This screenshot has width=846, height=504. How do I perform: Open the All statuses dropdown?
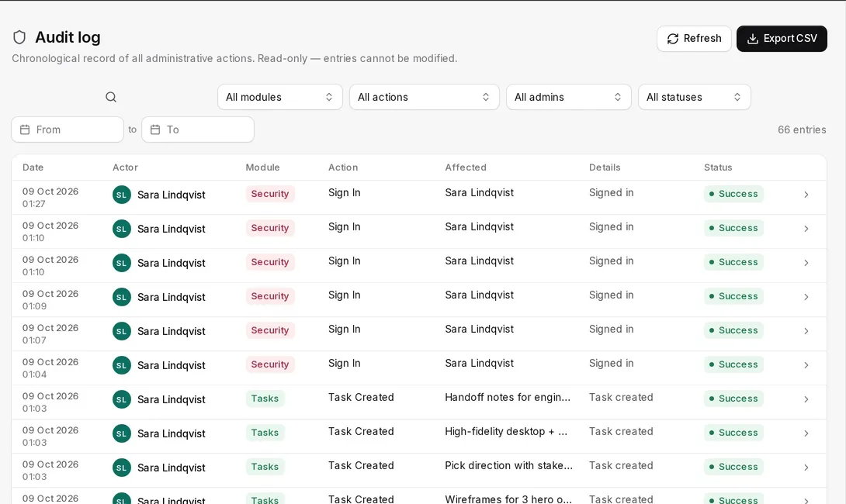tap(695, 97)
